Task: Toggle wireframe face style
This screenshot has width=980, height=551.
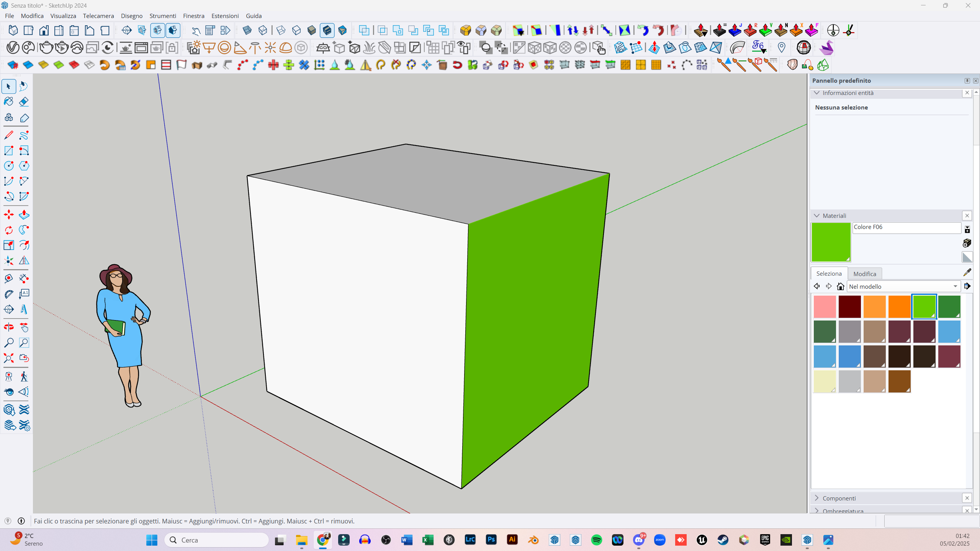Action: coord(281,30)
